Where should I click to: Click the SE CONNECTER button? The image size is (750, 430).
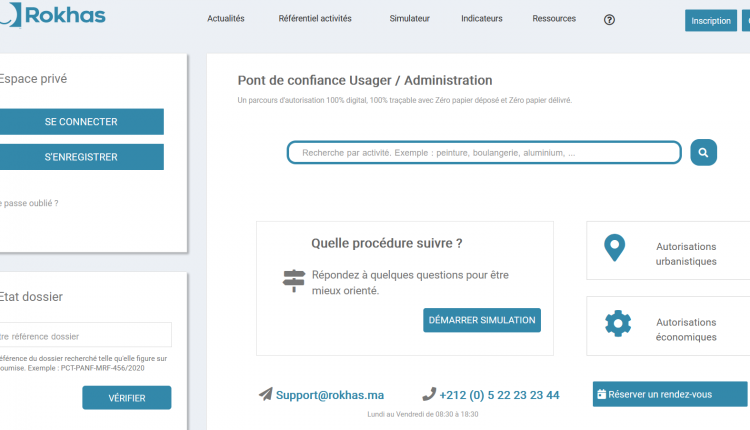(x=81, y=122)
